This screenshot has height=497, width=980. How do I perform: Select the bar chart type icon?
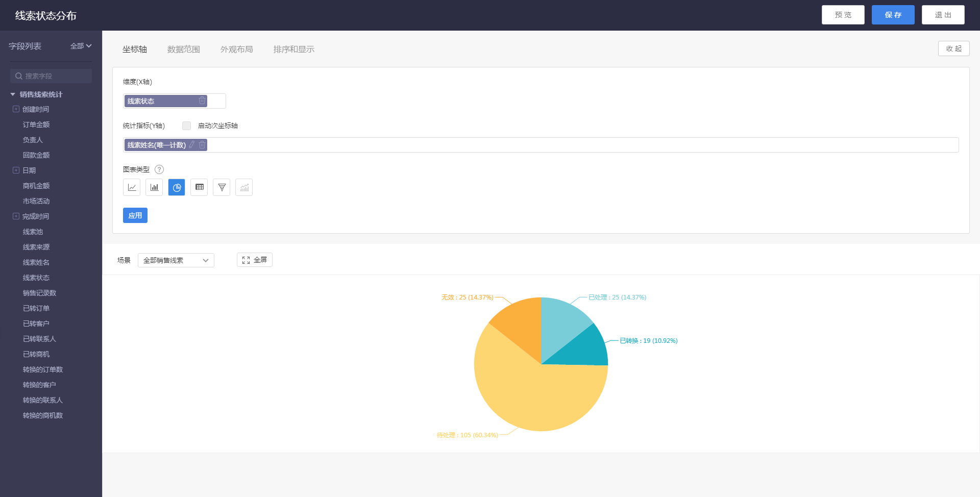click(154, 187)
